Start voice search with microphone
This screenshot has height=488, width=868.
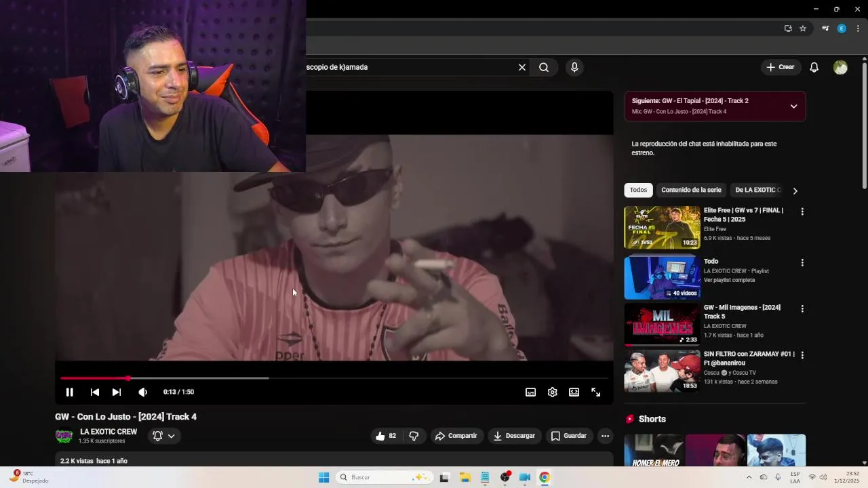click(x=574, y=67)
